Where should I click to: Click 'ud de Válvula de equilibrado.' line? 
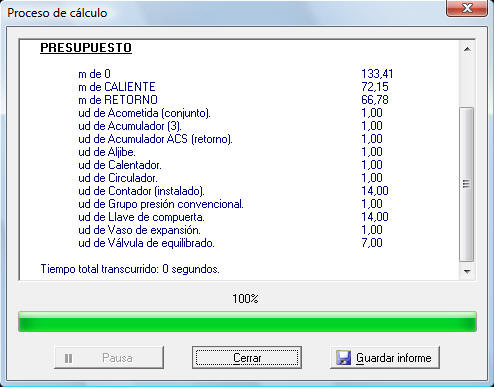[146, 243]
